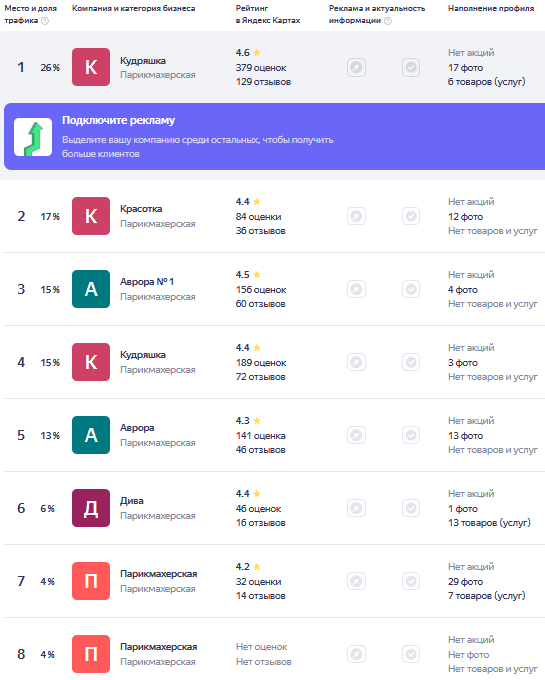Screen dimensions: 545x680
Task: Click the 'Рейтинг в Яндекс Картах' column header
Action: [x=268, y=14]
